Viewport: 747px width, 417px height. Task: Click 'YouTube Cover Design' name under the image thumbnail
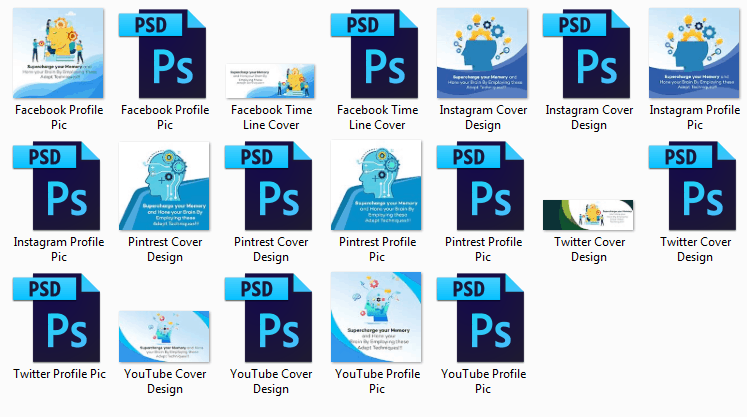tap(165, 381)
